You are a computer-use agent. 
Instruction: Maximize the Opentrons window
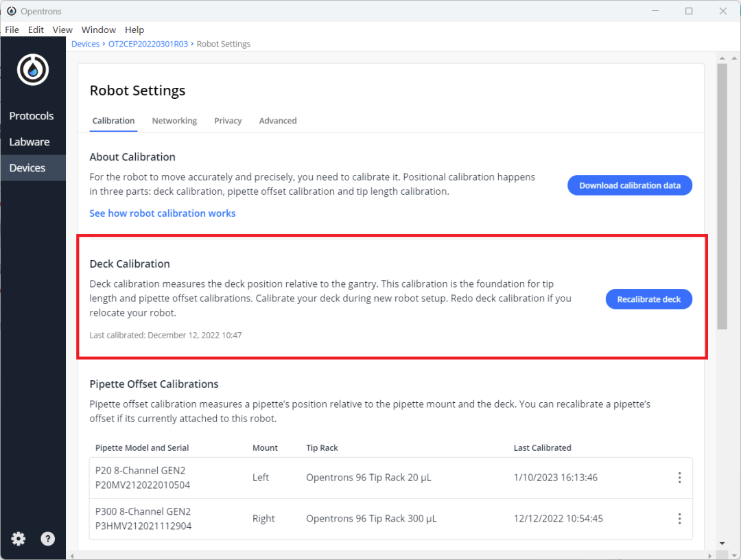689,11
